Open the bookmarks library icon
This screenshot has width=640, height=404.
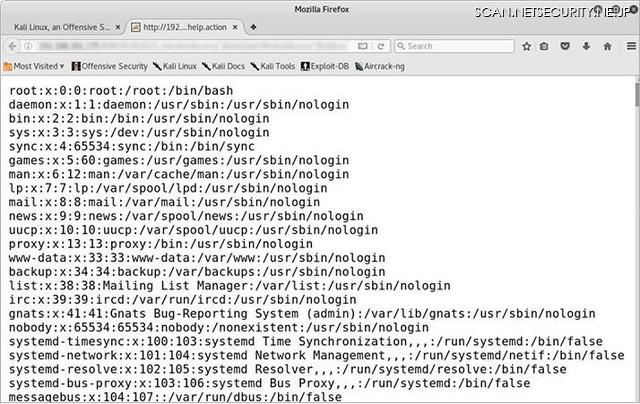(x=543, y=46)
